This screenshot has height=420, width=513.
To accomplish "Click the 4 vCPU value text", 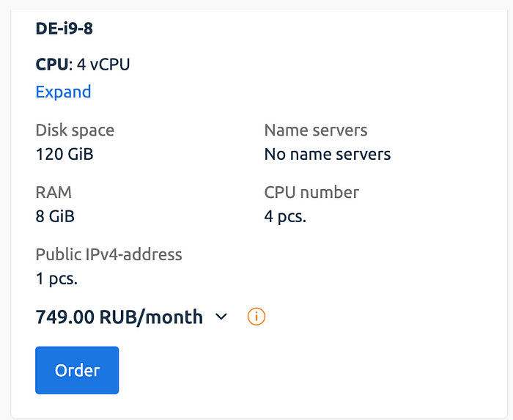I will pos(104,65).
